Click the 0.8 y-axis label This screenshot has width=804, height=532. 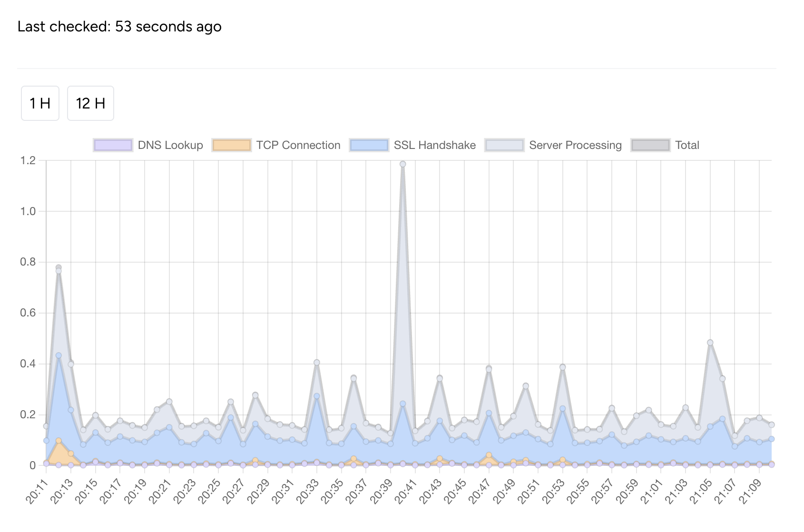coord(28,262)
